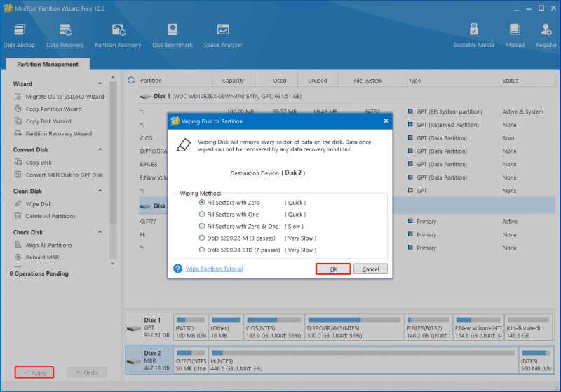Open the Wipe Partition Tutorial link
The image size is (561, 392).
[214, 269]
